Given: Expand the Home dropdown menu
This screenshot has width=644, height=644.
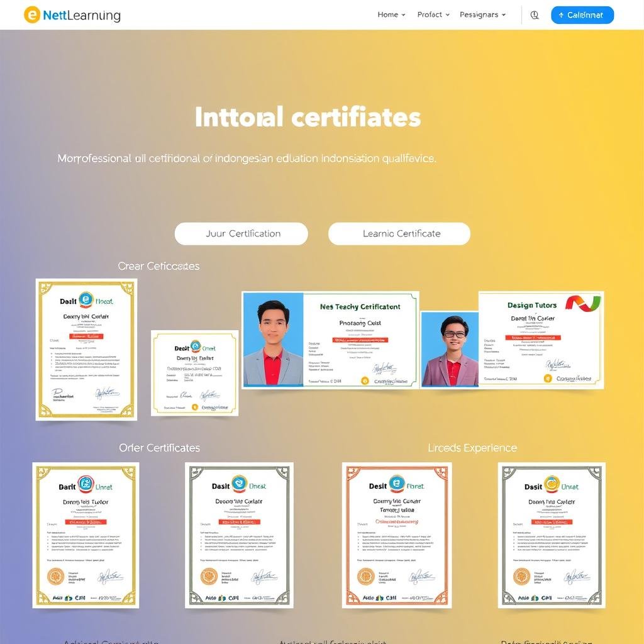Looking at the screenshot, I should pos(391,15).
